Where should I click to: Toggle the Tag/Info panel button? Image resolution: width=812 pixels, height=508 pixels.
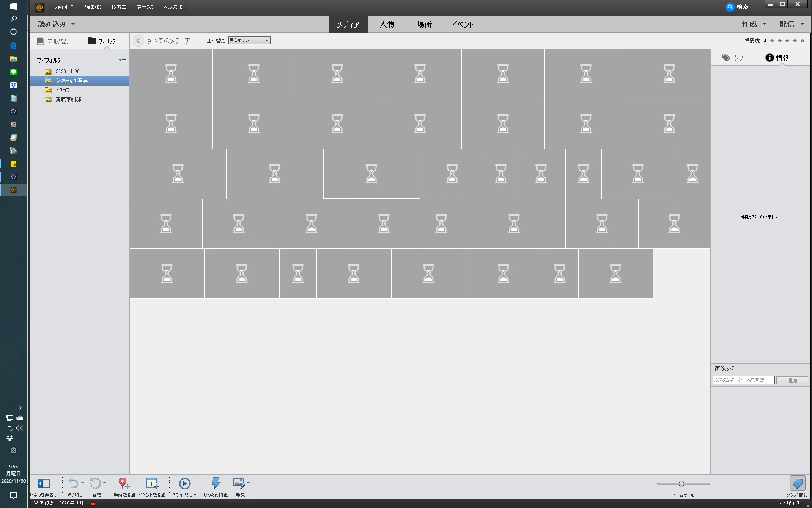point(797,483)
